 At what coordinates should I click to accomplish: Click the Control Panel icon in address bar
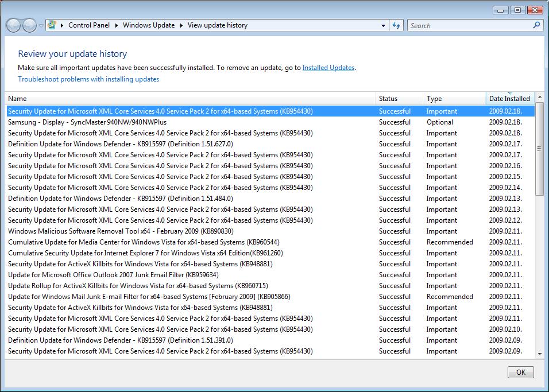(52, 25)
